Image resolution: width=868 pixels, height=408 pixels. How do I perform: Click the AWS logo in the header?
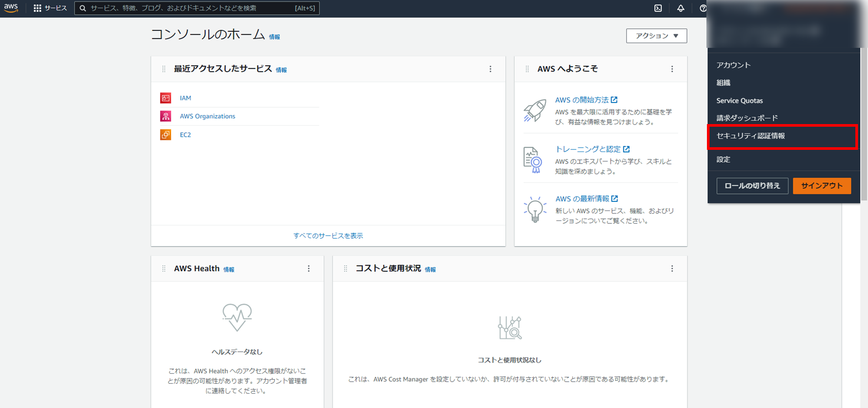(11, 8)
